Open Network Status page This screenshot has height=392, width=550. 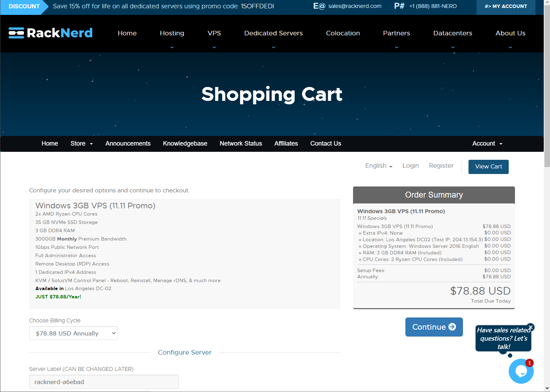(241, 143)
